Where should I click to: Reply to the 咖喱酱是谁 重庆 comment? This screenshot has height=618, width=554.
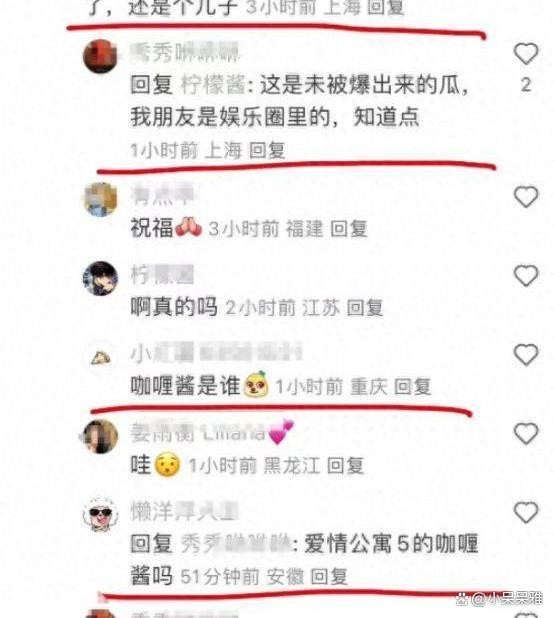(x=413, y=386)
